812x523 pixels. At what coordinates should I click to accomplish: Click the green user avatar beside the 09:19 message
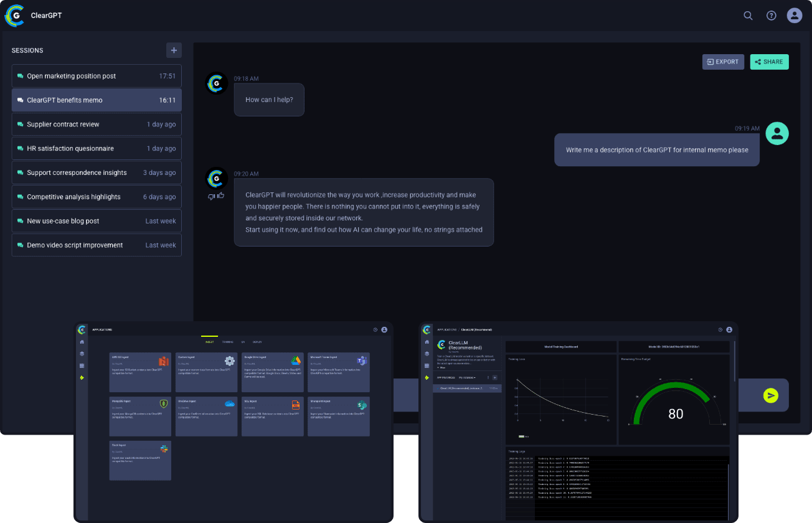click(x=777, y=133)
